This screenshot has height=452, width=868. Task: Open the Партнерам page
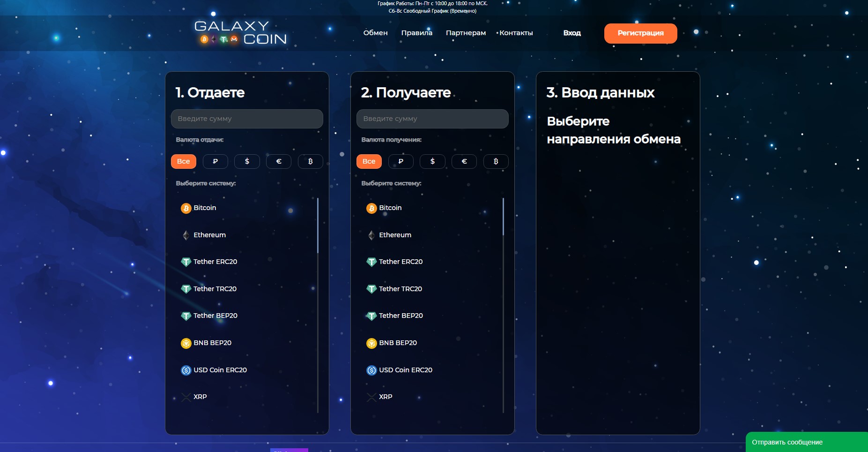[x=466, y=33]
